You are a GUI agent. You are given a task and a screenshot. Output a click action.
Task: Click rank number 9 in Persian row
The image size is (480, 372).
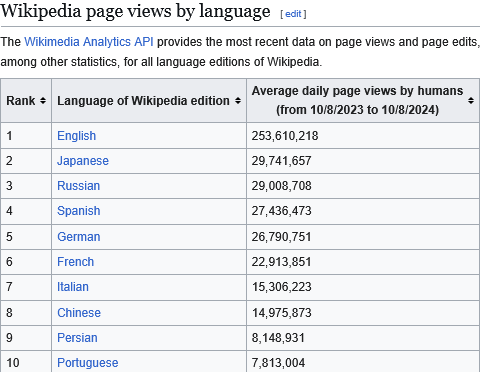9,338
